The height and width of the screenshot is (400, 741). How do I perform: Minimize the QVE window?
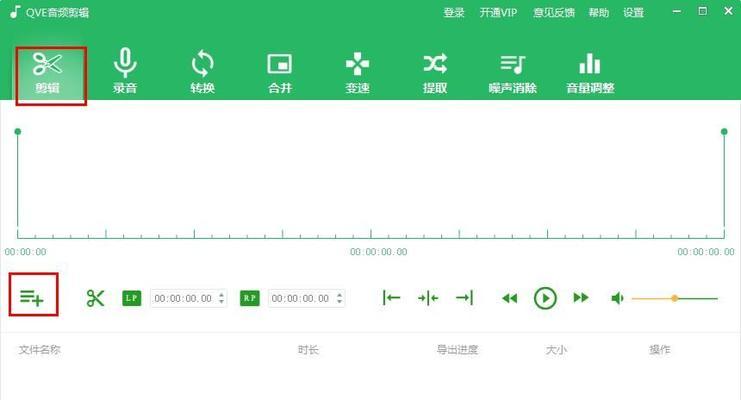(x=677, y=11)
